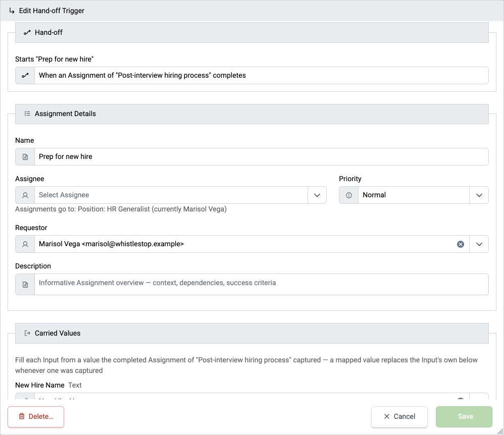504x435 pixels.
Task: Open the Assignee dropdown chevron
Action: [x=317, y=195]
